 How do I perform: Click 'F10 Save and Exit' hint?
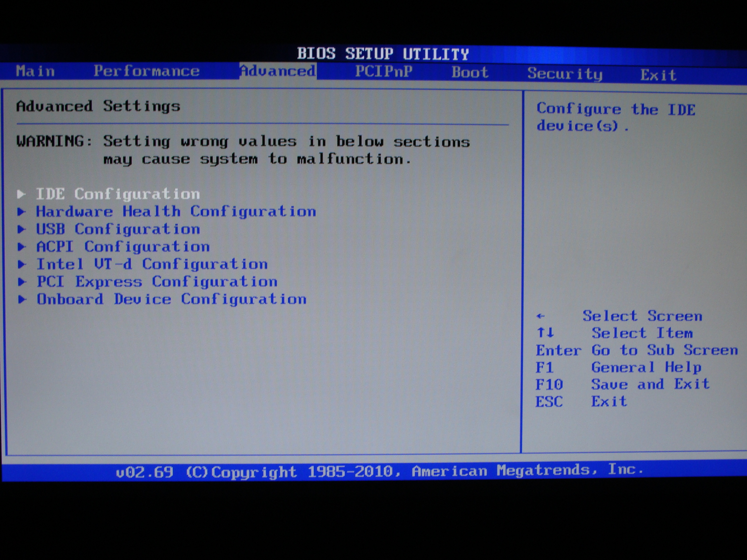coord(623,384)
